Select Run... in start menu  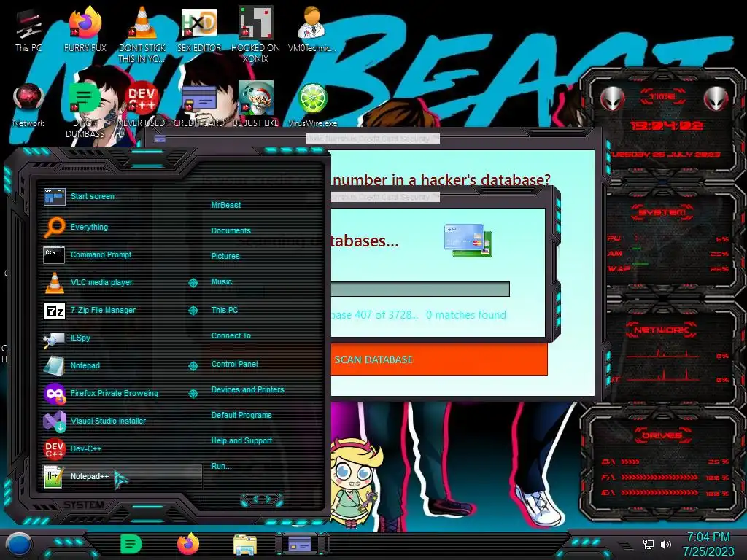point(221,466)
